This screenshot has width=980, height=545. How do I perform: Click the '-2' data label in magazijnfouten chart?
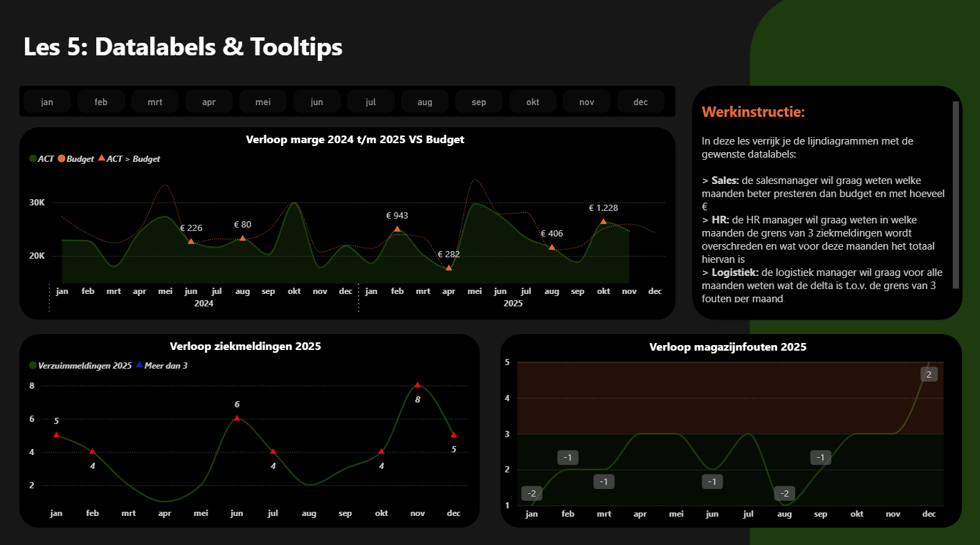[531, 493]
